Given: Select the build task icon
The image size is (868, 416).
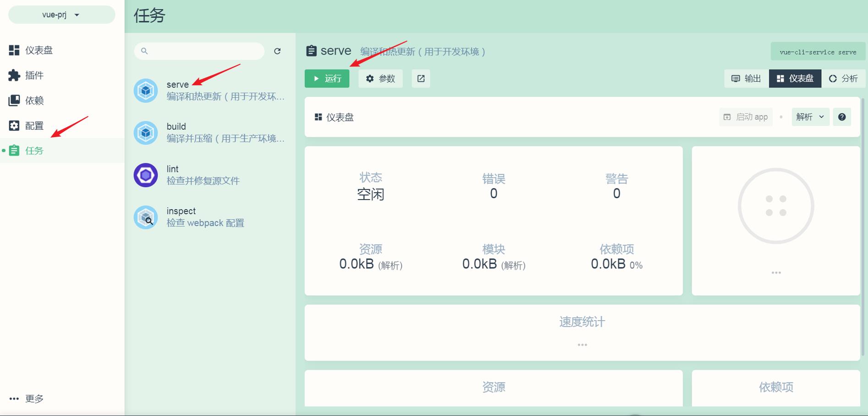Looking at the screenshot, I should coord(146,133).
